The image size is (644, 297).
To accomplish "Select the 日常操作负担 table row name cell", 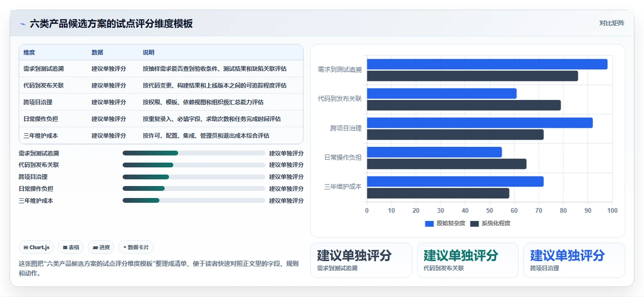I will coord(41,119).
